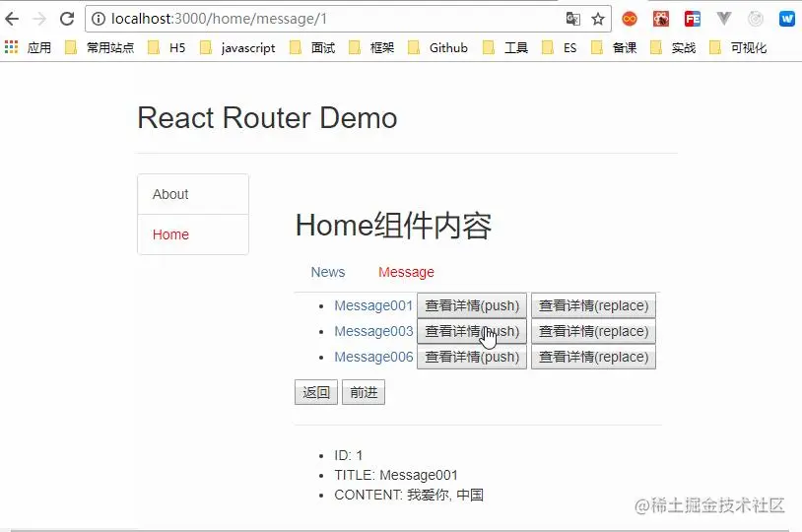The width and height of the screenshot is (802, 532).
Task: Click the 前进 forward button
Action: (x=364, y=392)
